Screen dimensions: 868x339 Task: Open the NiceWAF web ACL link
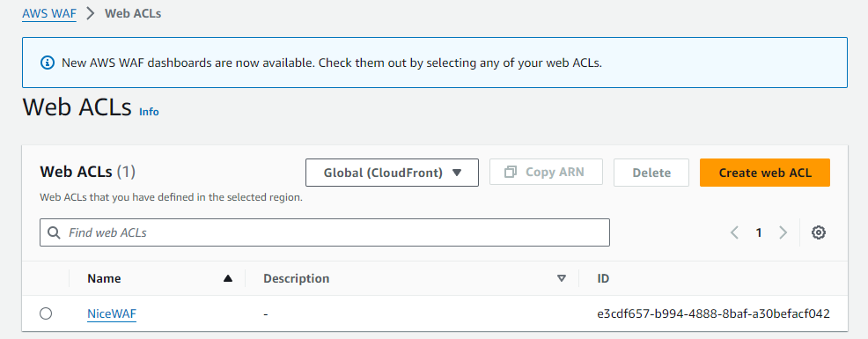(x=112, y=314)
